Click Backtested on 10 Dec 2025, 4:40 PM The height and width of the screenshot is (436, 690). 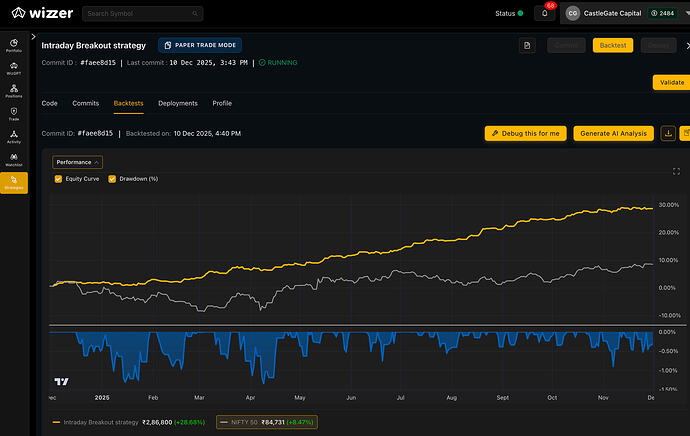click(x=183, y=133)
